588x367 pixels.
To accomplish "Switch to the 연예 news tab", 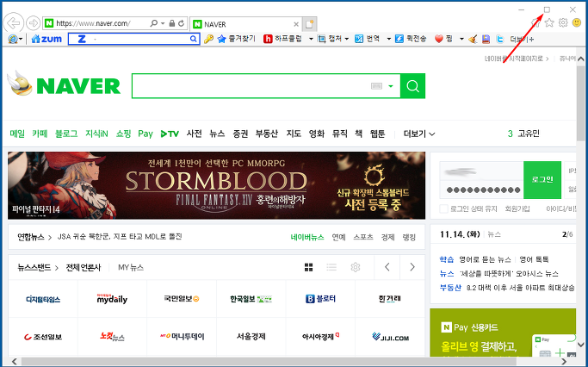I will point(338,237).
